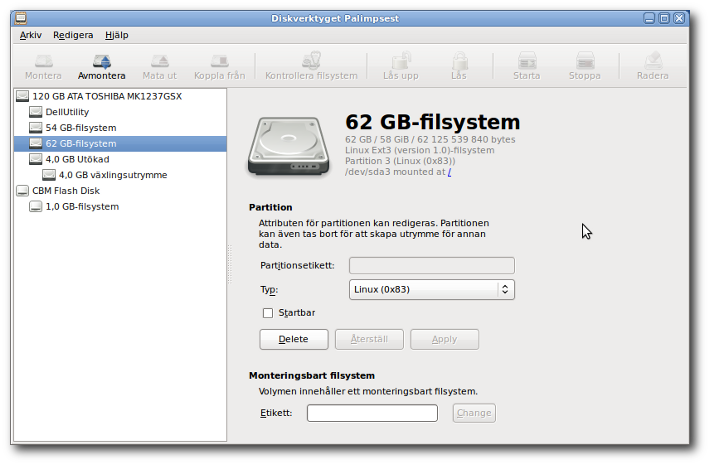Open the Arkiv menu

click(31, 35)
